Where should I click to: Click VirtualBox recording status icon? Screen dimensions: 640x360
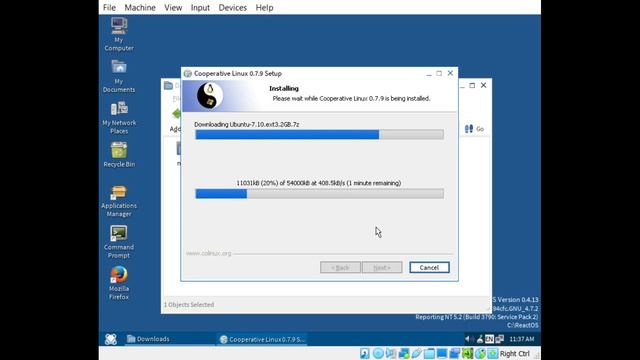coord(454,353)
